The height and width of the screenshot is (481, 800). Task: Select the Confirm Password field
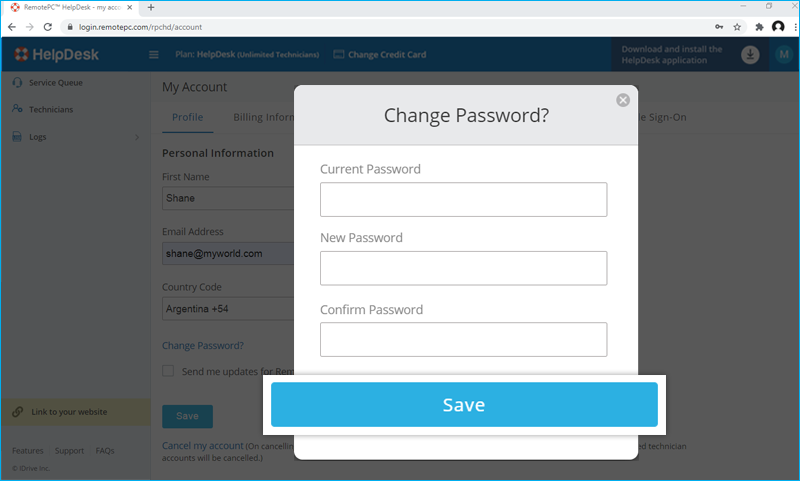pos(463,339)
